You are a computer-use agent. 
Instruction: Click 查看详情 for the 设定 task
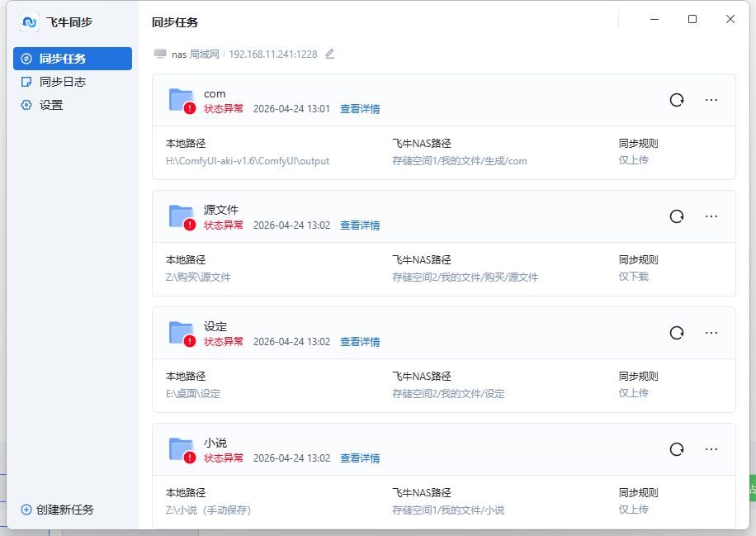(360, 342)
